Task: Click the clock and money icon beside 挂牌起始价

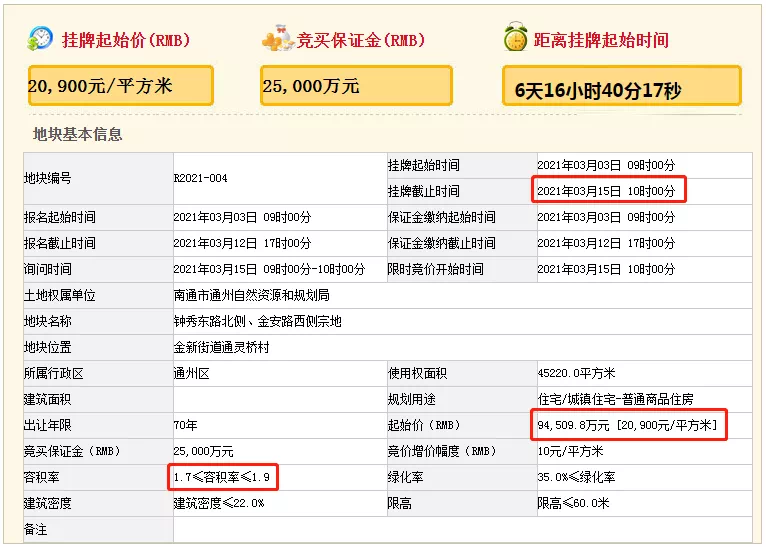Action: 40,39
